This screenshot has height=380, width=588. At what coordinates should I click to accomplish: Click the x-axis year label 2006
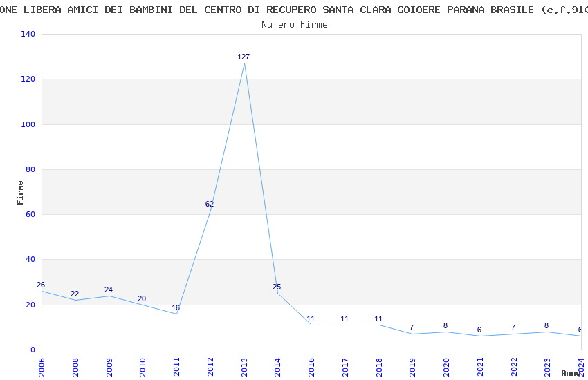(x=42, y=368)
